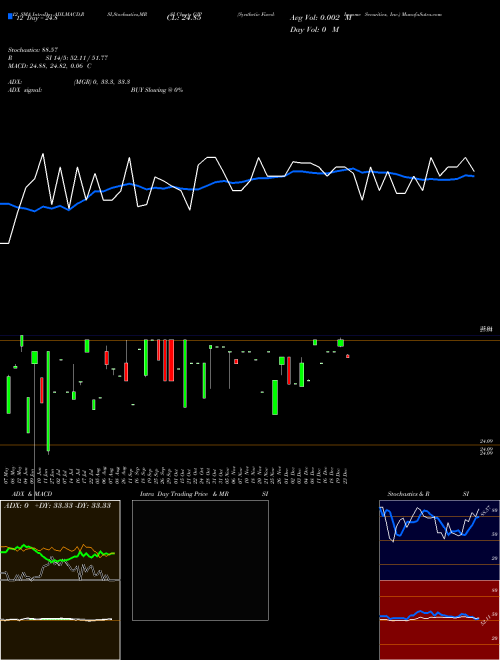This screenshot has height=660, width=500.
Task: Open the empty intraday trading price panel
Action: tap(200, 560)
